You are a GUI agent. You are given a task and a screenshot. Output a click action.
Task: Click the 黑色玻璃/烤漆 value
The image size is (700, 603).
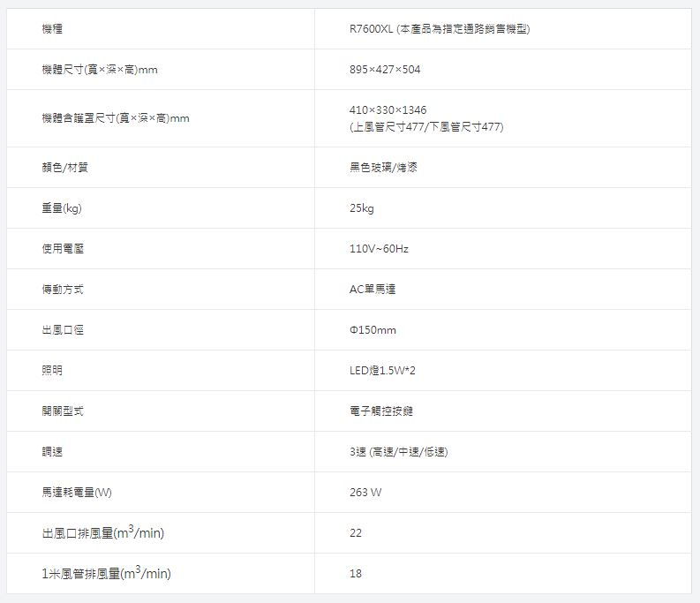pyautogui.click(x=383, y=168)
